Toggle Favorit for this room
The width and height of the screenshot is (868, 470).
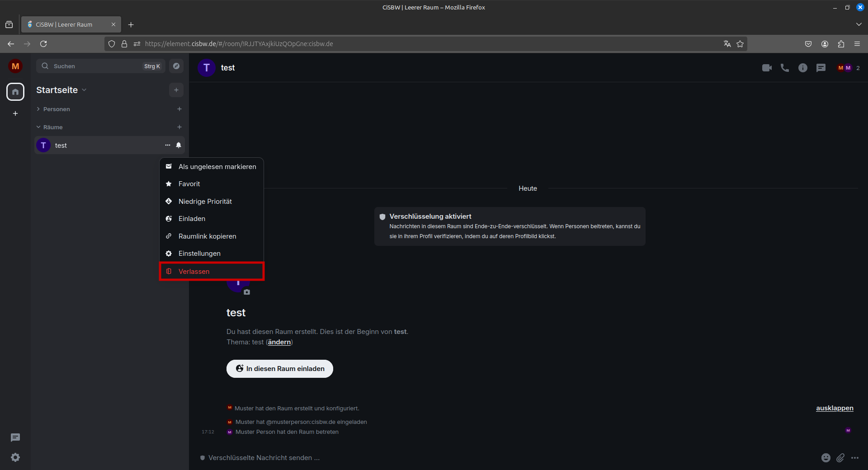pyautogui.click(x=189, y=184)
